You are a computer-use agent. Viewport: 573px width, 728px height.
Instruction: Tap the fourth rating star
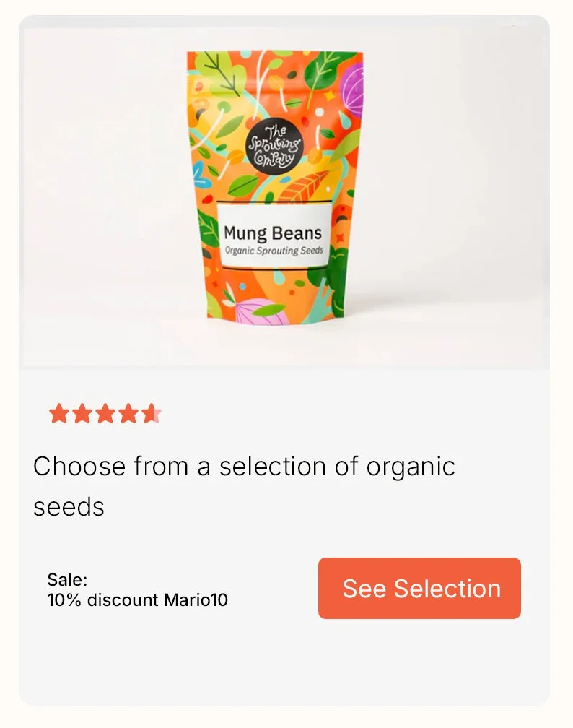coord(128,413)
